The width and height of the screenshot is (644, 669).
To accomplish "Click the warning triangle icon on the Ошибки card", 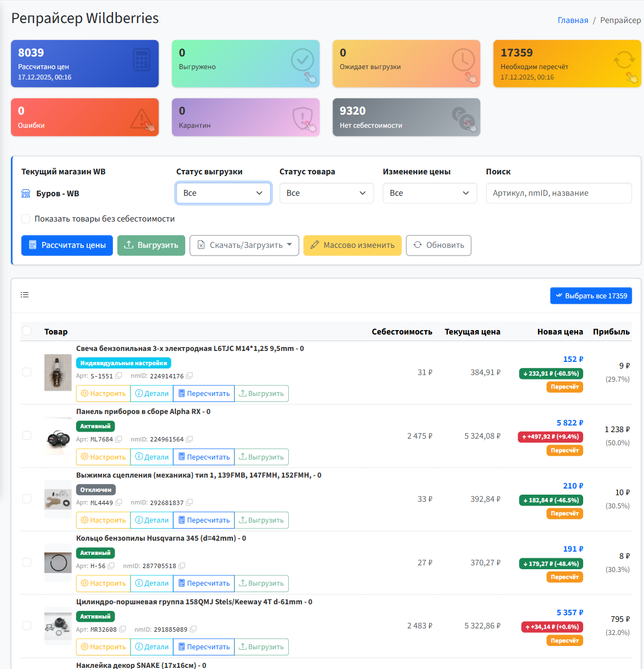I will coord(141,118).
